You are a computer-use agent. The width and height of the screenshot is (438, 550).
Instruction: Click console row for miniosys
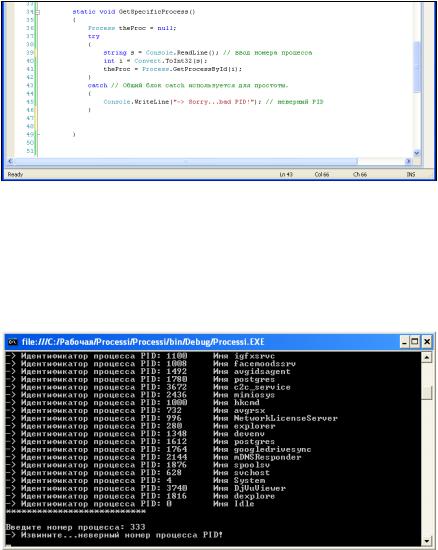click(x=141, y=395)
